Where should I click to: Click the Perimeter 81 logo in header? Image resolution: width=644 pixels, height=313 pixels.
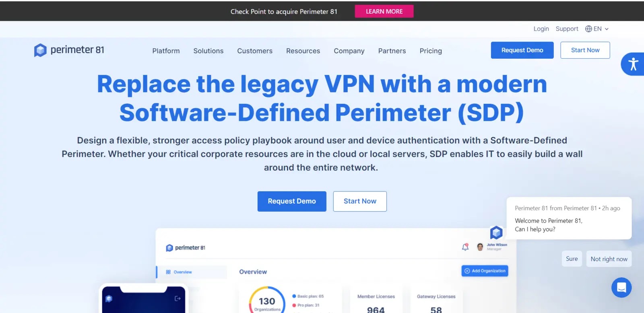(x=69, y=50)
